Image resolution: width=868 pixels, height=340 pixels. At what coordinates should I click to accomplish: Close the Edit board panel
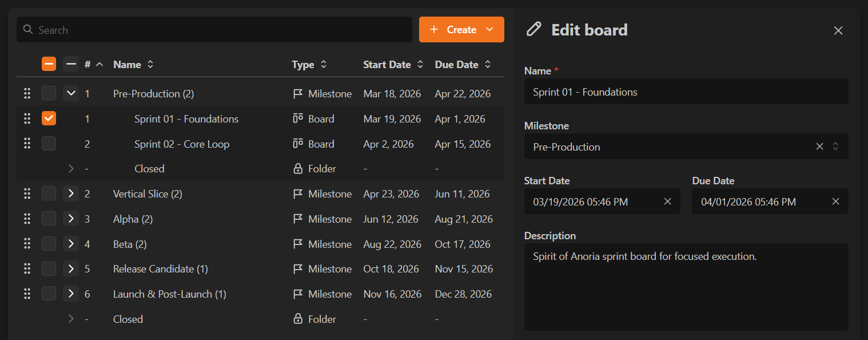[838, 30]
